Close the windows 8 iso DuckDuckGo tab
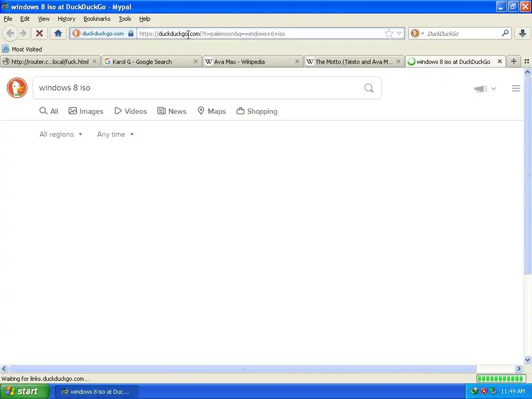Screen dimensions: 532x399 499,61
